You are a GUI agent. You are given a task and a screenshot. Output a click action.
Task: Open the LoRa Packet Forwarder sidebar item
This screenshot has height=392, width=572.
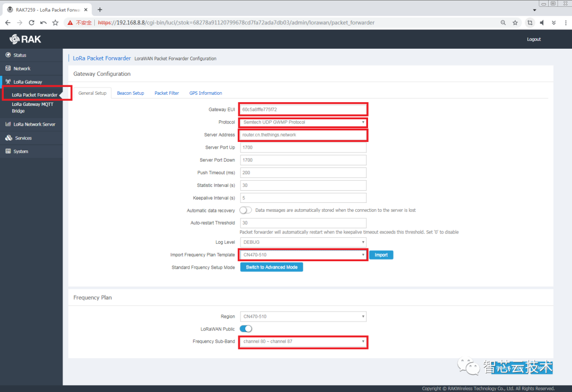coord(34,95)
